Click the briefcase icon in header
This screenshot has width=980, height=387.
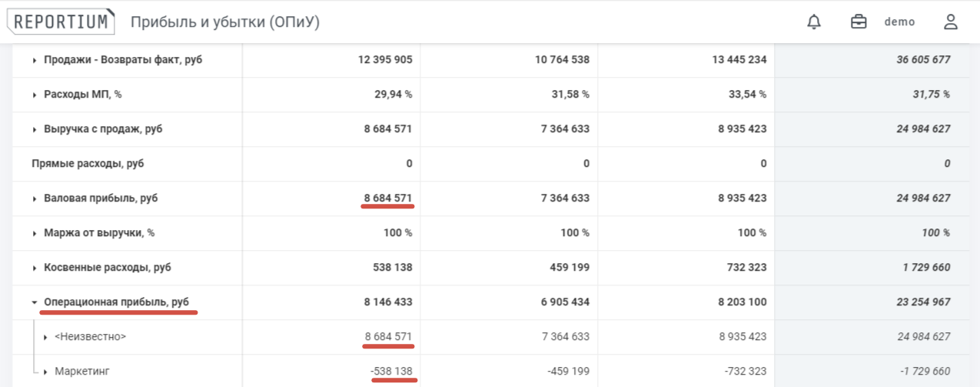pyautogui.click(x=859, y=22)
